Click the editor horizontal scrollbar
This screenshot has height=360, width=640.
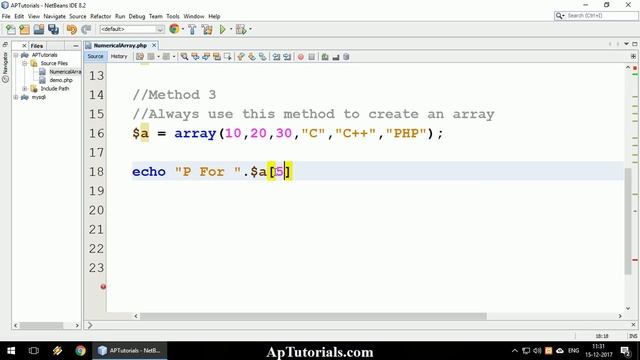313,316
